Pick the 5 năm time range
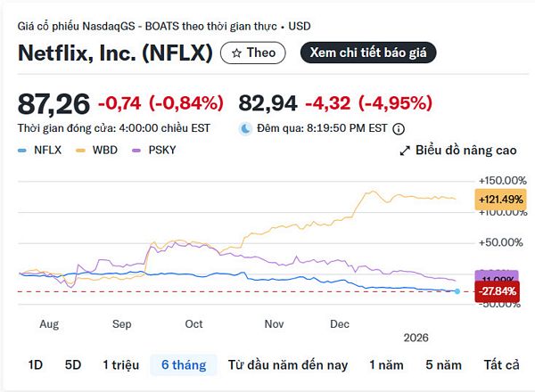The width and height of the screenshot is (535, 392). (x=443, y=364)
